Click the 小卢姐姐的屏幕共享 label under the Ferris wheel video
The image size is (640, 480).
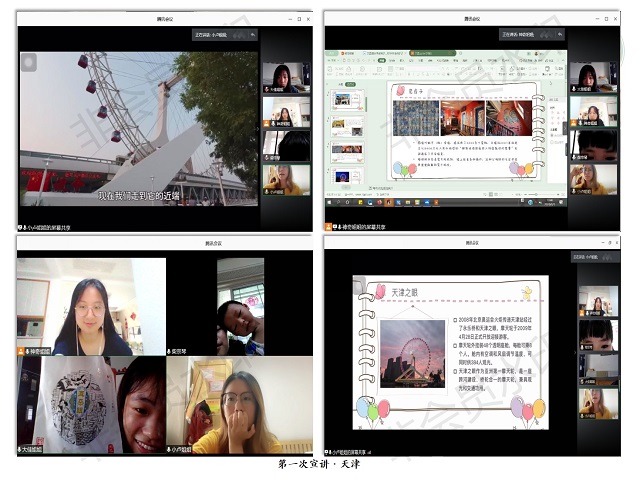pyautogui.click(x=50, y=228)
